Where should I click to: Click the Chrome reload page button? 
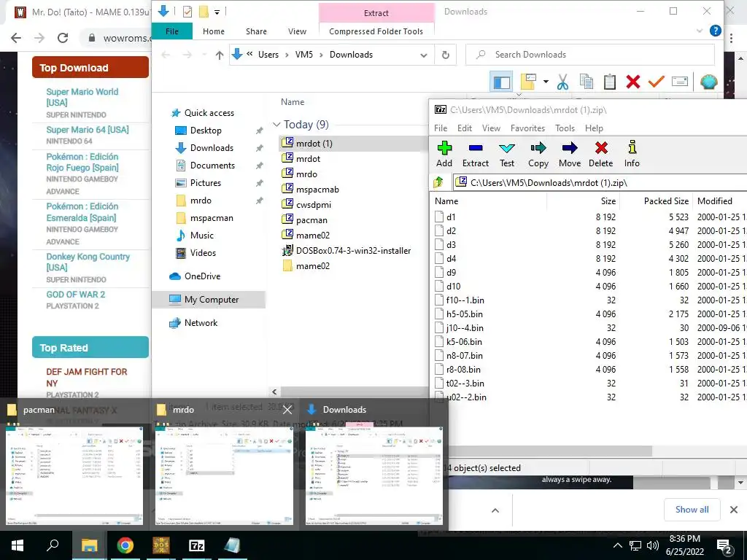[x=63, y=38]
